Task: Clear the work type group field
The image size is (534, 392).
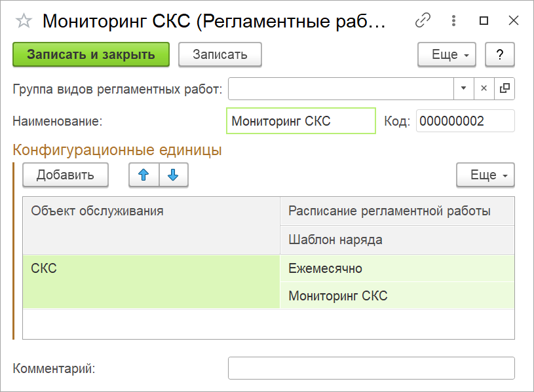Action: pyautogui.click(x=484, y=88)
